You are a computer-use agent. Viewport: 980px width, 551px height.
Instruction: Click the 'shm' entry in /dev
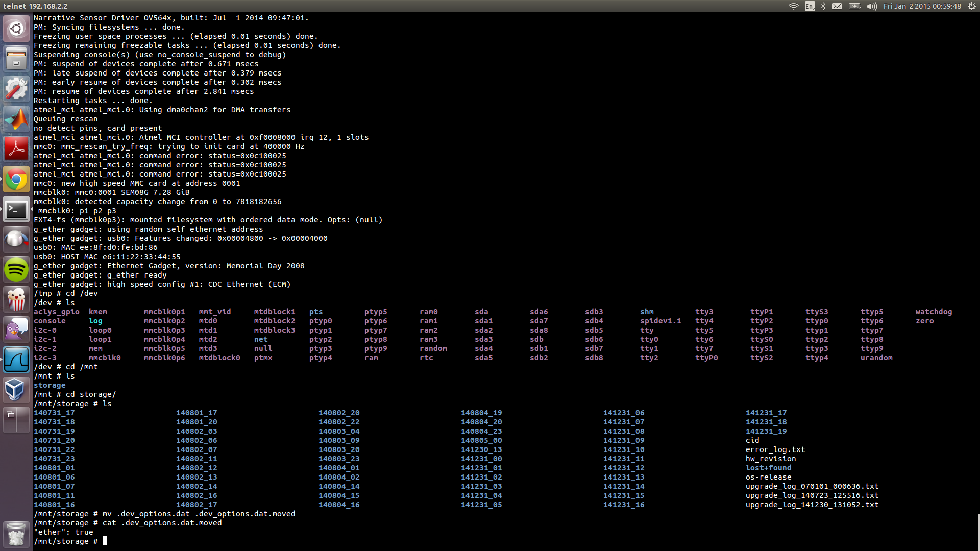[x=647, y=312]
